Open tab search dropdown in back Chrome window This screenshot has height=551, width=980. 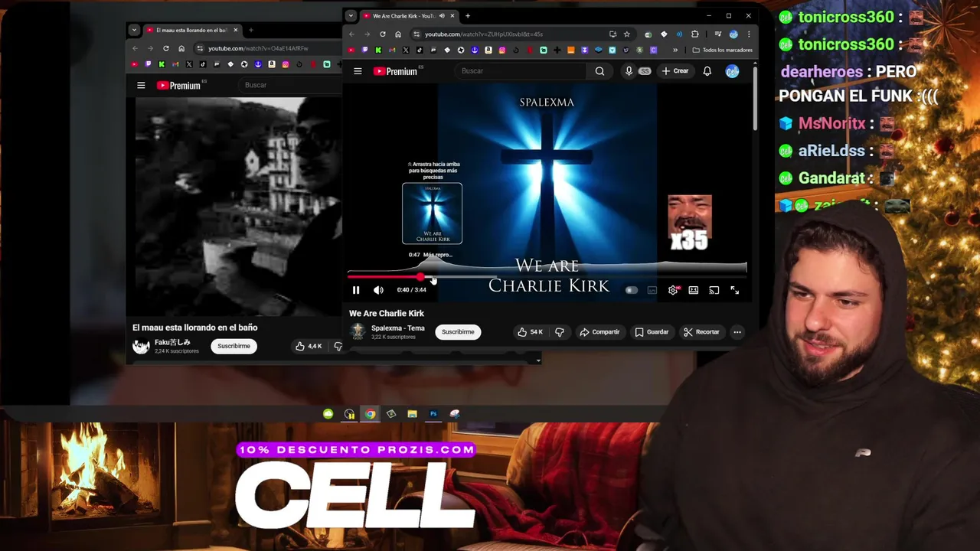tap(134, 31)
